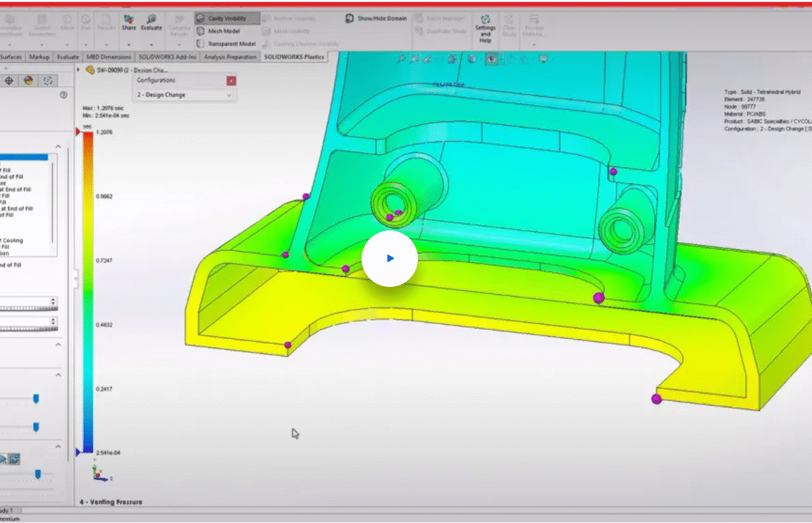This screenshot has height=523, width=812.
Task: Switch to the SOLIDWORKS Add-Ins tab
Action: click(167, 56)
